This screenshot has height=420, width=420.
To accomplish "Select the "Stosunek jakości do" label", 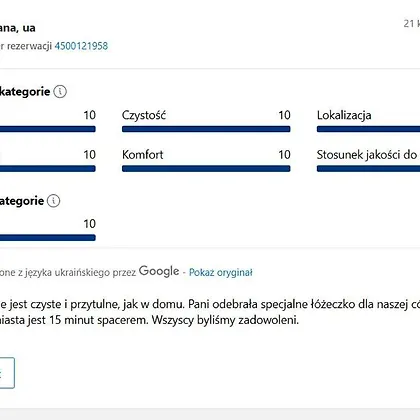I will click(367, 155).
